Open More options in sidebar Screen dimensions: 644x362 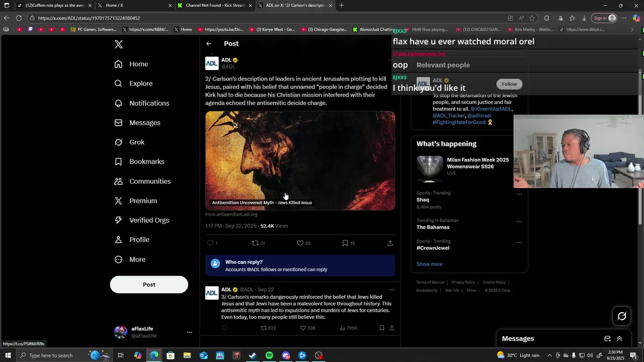point(130,259)
